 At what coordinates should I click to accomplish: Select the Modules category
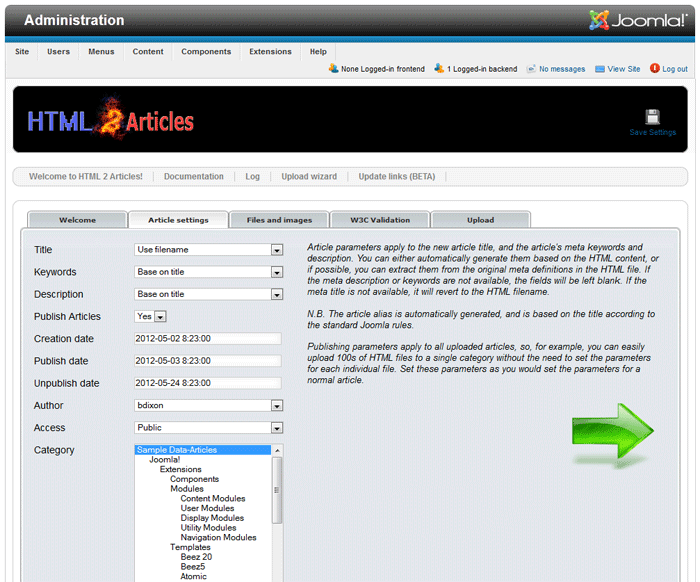[x=187, y=489]
